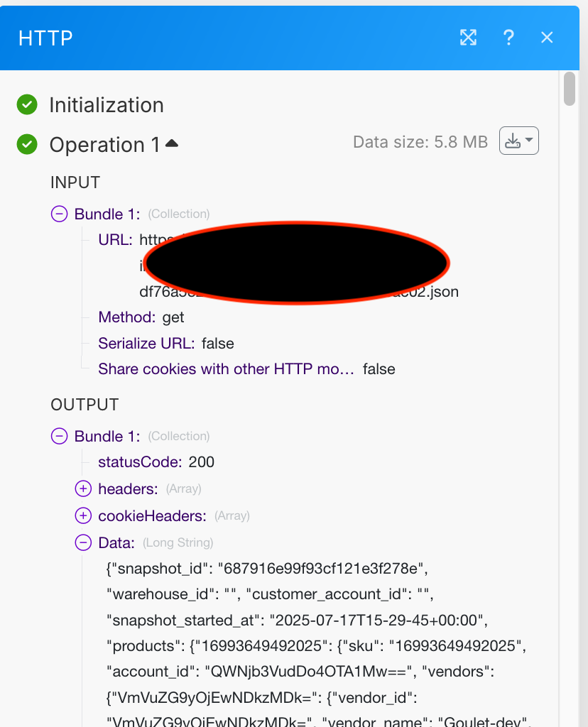Open the help question mark icon

click(508, 38)
